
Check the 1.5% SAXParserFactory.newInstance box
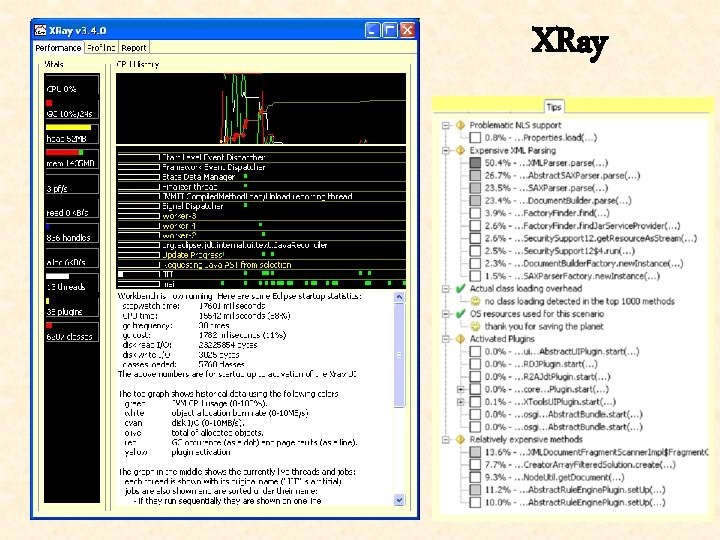pos(475,276)
